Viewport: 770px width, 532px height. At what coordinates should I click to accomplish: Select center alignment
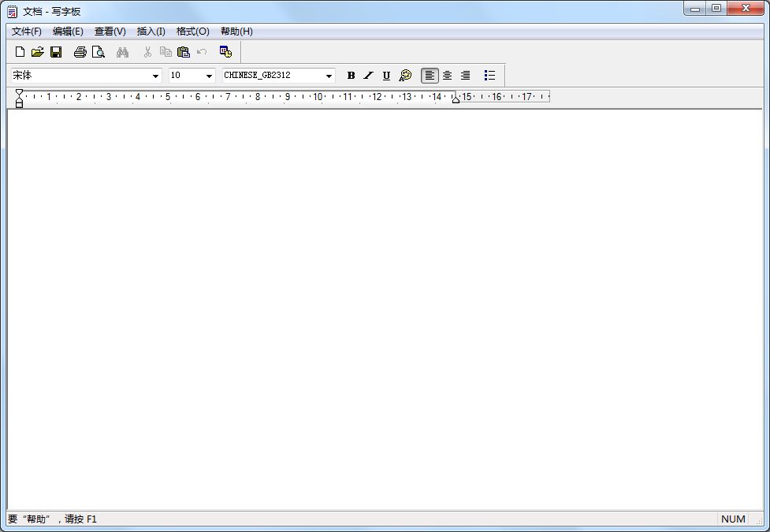click(447, 76)
